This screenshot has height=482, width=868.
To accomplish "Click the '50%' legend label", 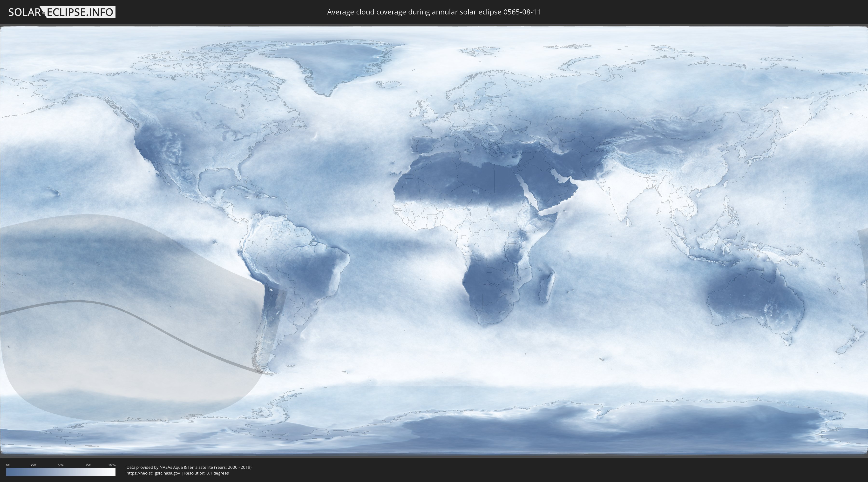I will coord(61,465).
